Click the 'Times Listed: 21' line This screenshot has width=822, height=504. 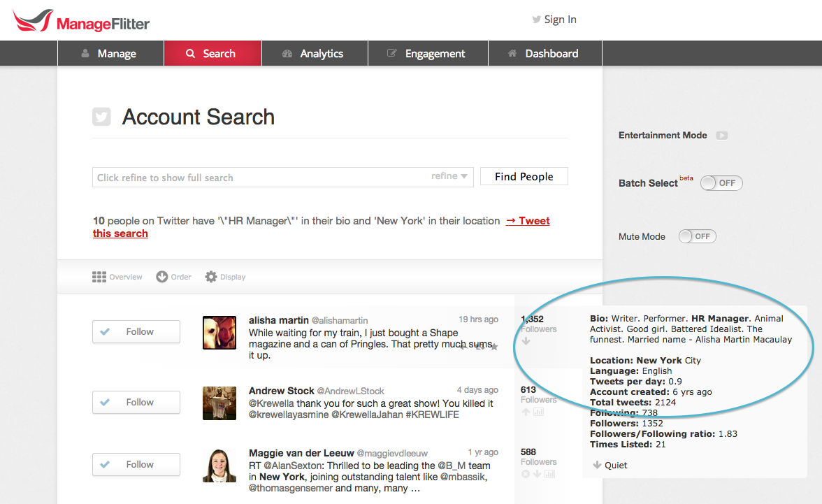pos(628,444)
